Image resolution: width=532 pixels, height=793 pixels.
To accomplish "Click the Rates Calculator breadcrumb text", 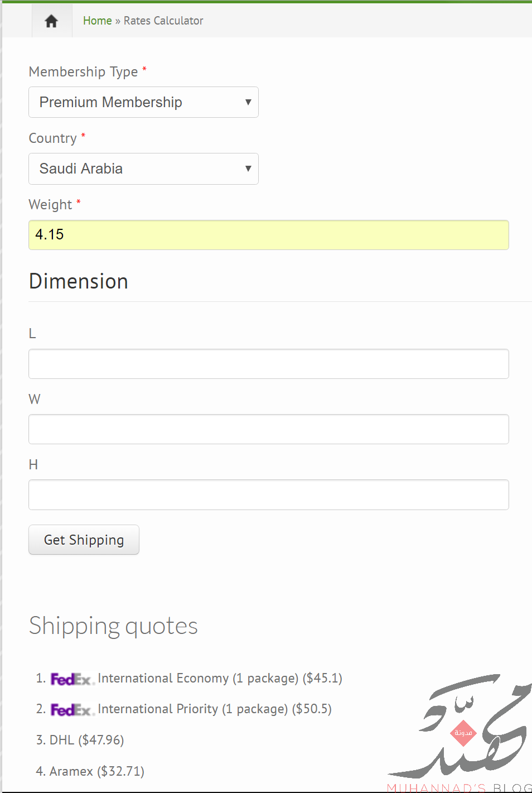I will [163, 21].
